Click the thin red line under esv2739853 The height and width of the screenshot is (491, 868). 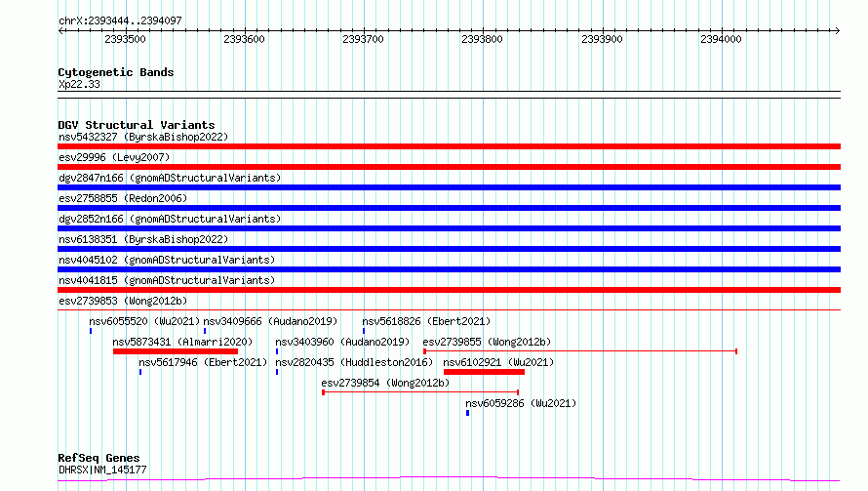(449, 309)
